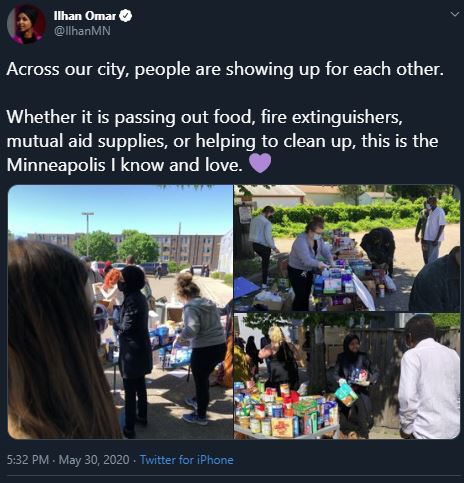
Task: Open the tweet options chevron menu
Action: click(x=454, y=14)
